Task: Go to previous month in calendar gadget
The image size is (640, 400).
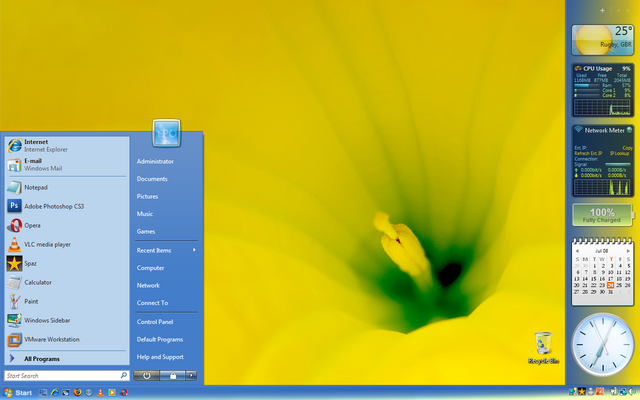Action: click(577, 251)
